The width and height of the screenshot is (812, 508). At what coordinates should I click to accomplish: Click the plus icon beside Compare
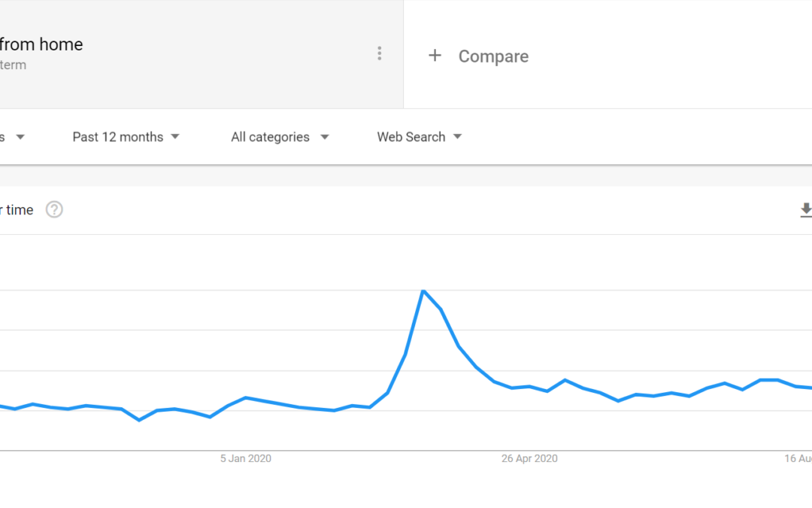[435, 55]
